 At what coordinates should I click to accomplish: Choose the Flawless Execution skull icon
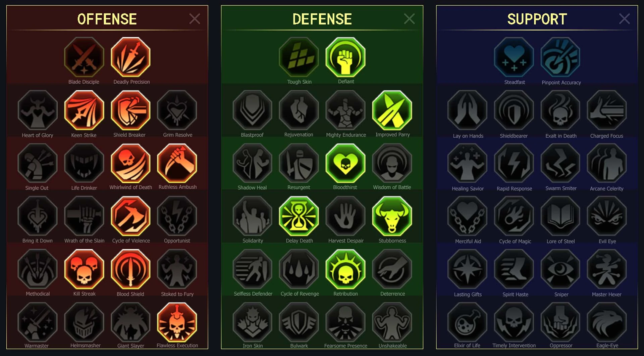click(177, 322)
